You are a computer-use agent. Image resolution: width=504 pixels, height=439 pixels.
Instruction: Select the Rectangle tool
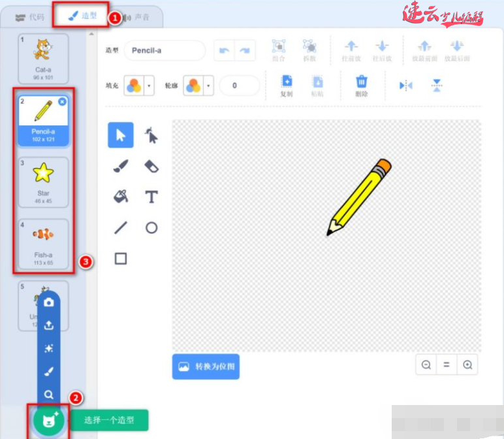coord(121,259)
